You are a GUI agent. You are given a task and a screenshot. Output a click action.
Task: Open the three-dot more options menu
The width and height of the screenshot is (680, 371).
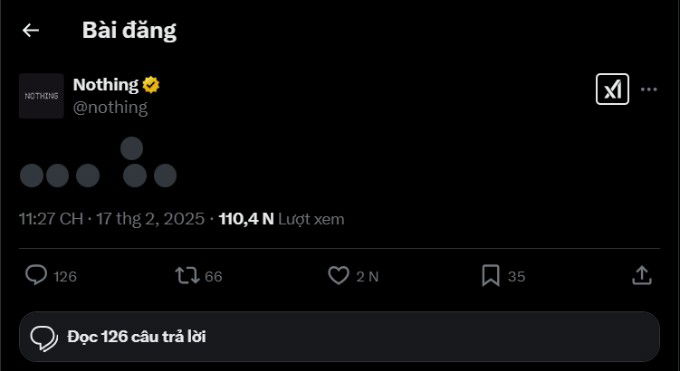pyautogui.click(x=649, y=89)
